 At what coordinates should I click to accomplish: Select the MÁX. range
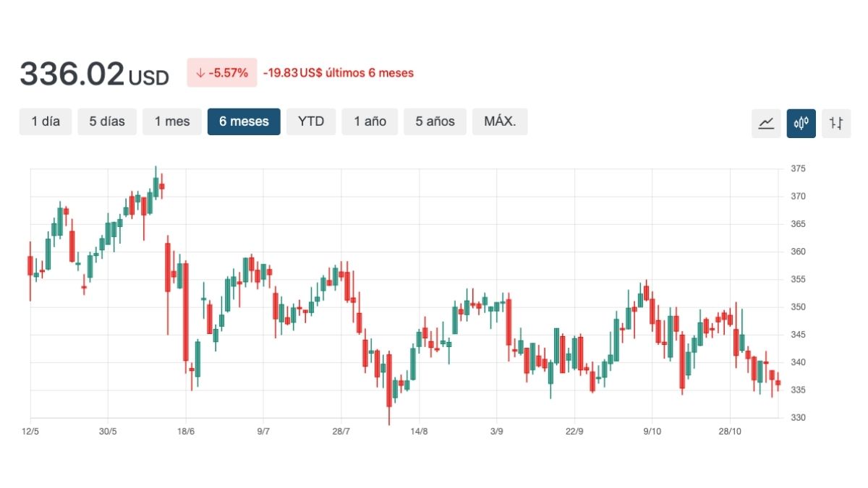(x=500, y=121)
